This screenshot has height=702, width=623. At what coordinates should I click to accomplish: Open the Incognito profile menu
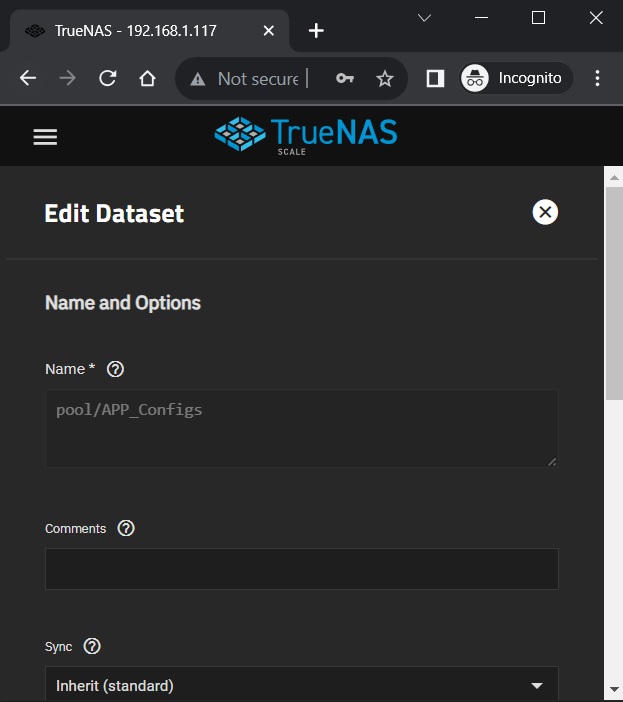coord(516,78)
